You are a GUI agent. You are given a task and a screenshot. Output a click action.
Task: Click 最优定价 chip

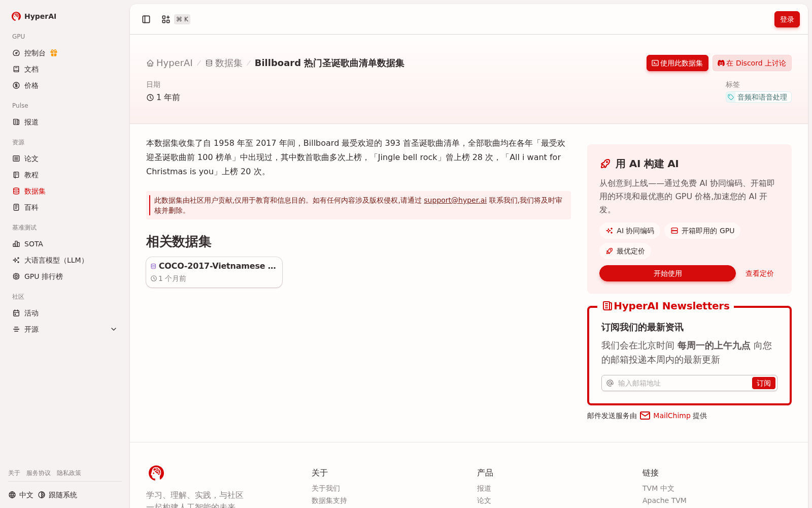(625, 251)
